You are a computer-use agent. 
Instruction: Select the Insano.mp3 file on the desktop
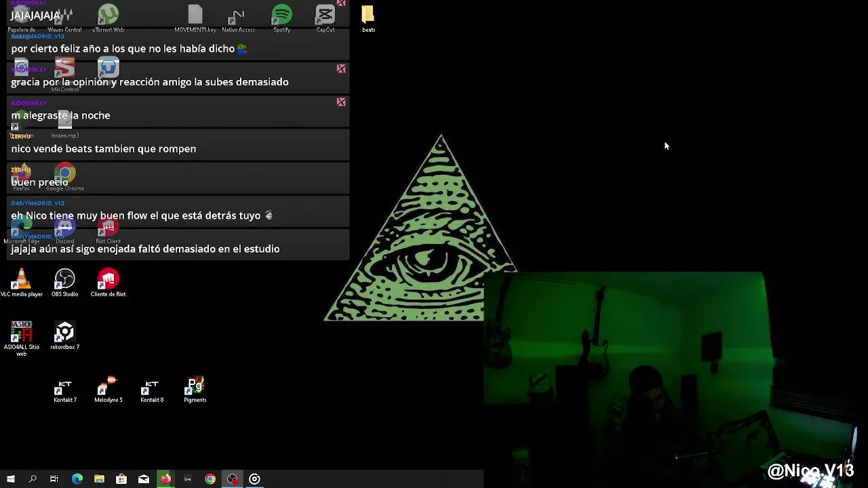pos(64,124)
